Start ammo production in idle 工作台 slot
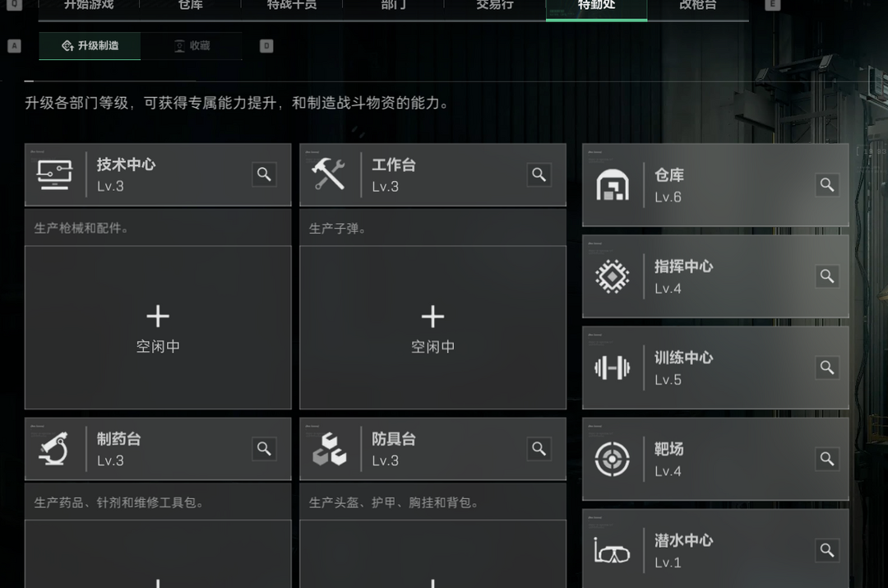 pos(432,326)
